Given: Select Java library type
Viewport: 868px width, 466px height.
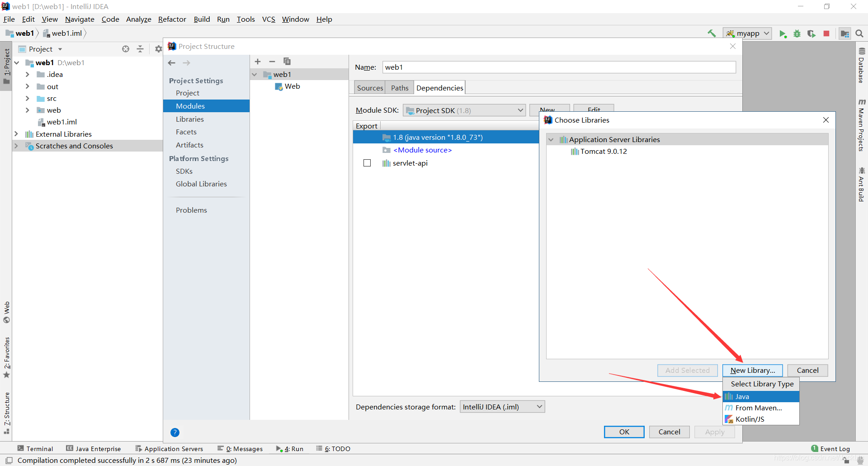Looking at the screenshot, I should [x=761, y=396].
